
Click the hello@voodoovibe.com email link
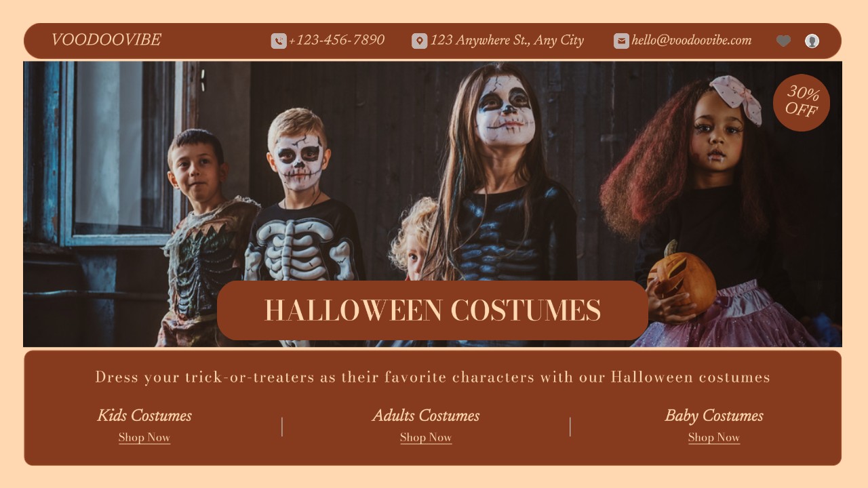point(692,41)
